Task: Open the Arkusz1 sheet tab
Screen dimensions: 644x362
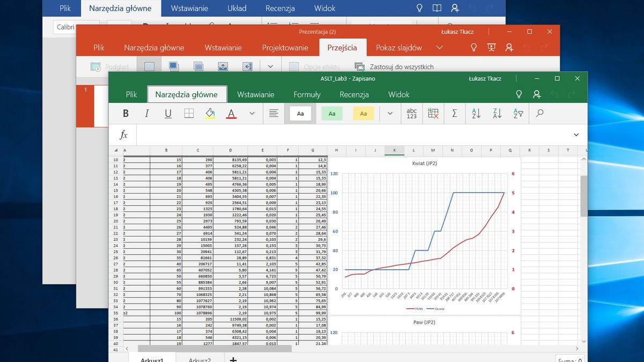Action: coord(152,359)
